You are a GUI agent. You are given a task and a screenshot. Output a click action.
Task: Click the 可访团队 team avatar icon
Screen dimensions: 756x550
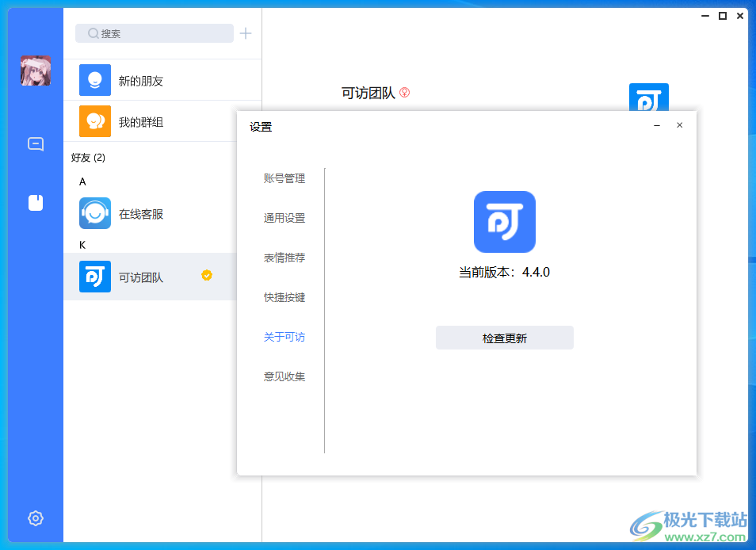pyautogui.click(x=94, y=277)
